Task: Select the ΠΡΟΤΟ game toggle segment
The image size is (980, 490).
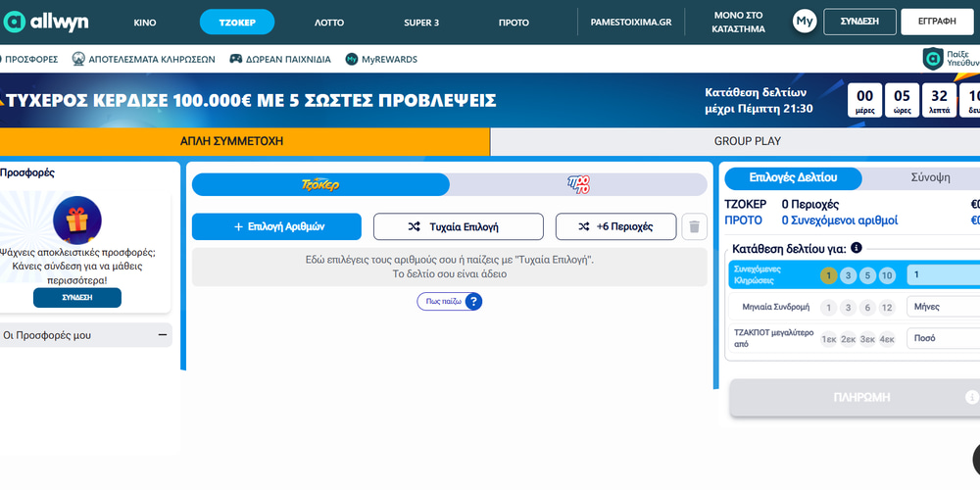Action: pyautogui.click(x=578, y=184)
